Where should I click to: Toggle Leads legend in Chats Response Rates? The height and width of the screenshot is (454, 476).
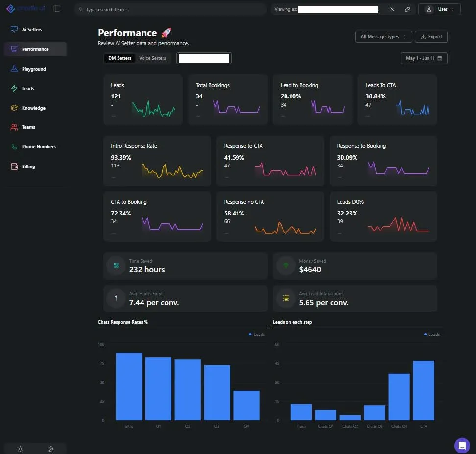257,335
